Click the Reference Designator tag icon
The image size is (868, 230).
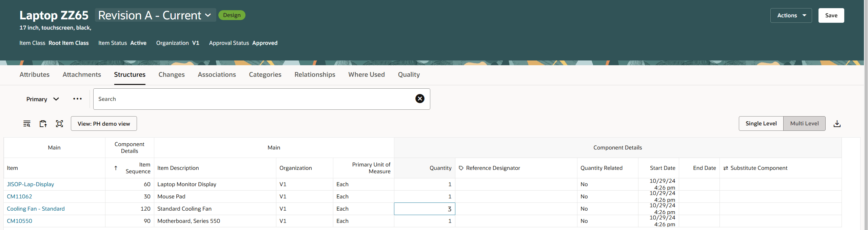(461, 168)
